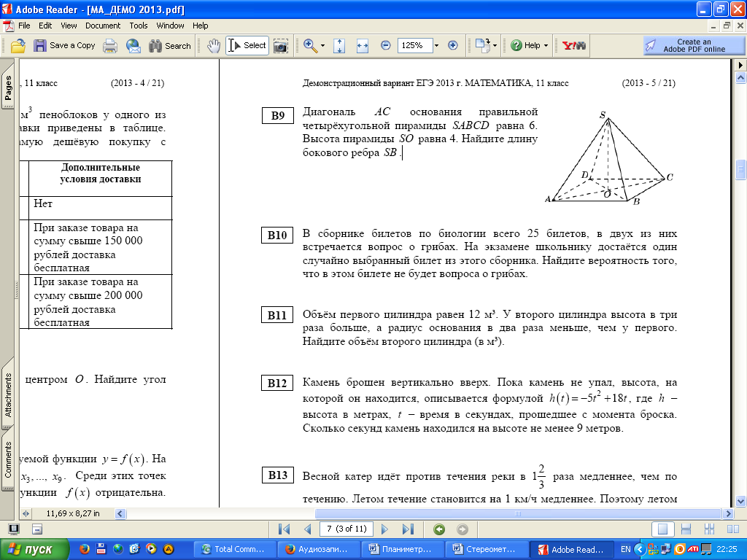This screenshot has height=560, width=747.
Task: Click the page number field 7 (3 of 11)
Action: 347,529
